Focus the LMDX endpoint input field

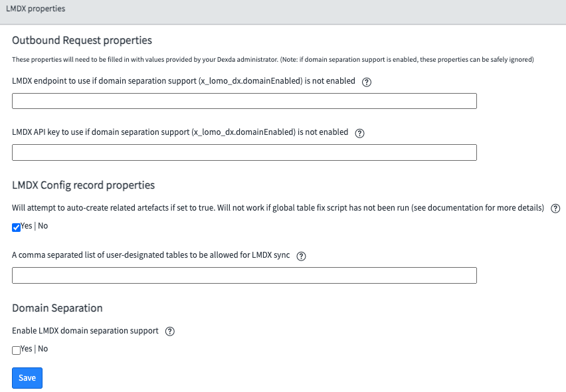[244, 101]
